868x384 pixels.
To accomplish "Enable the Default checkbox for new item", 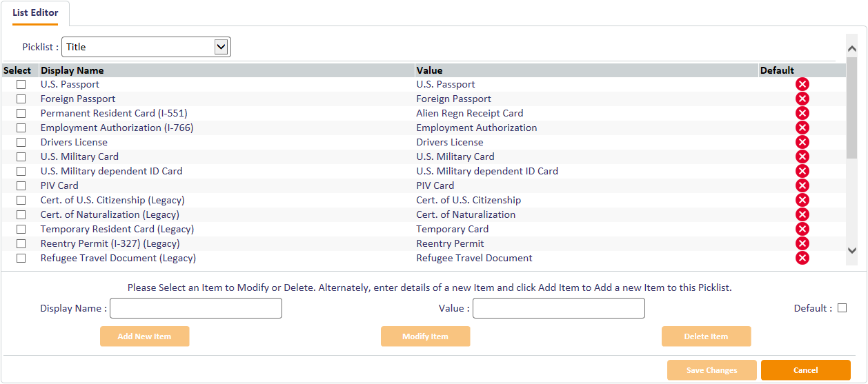I will [x=842, y=308].
